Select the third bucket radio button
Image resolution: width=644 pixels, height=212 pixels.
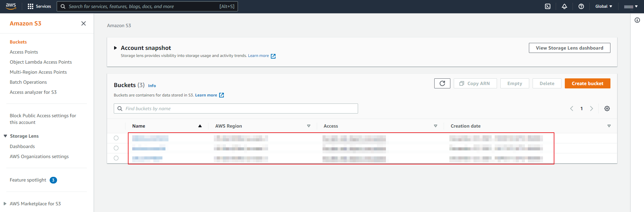point(116,158)
